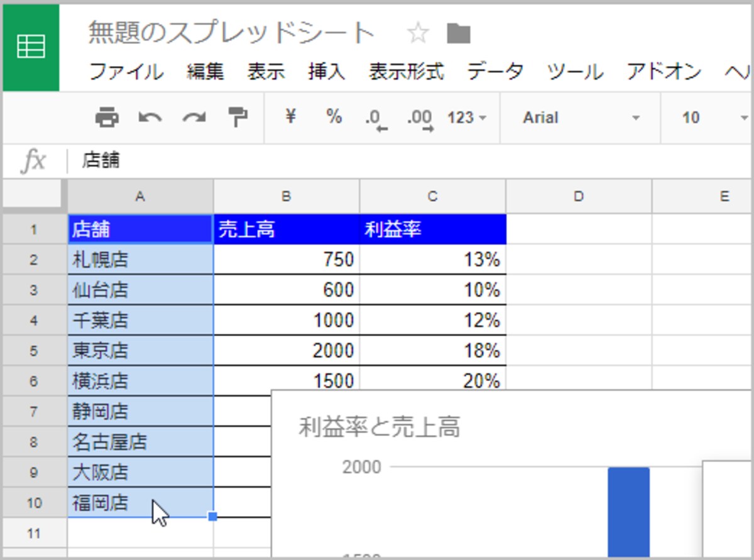Screen dimensions: 754x560
Task: Click the 名古屋店 cell
Action: coord(141,442)
